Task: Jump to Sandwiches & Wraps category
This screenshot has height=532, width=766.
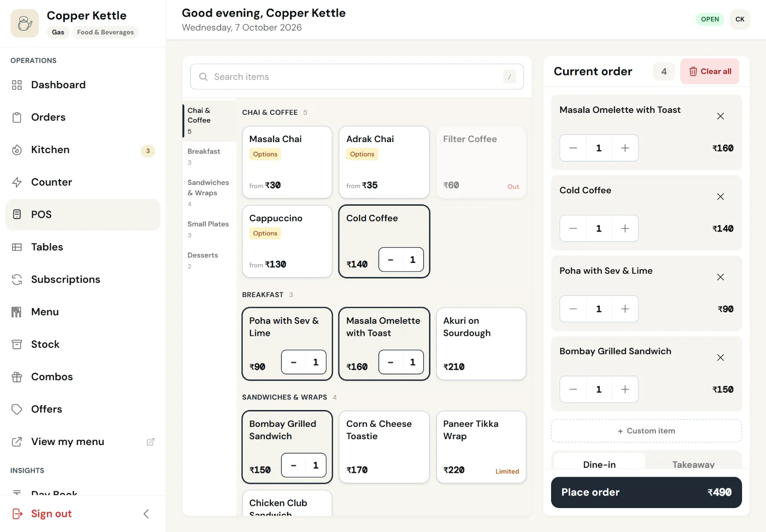Action: [209, 193]
